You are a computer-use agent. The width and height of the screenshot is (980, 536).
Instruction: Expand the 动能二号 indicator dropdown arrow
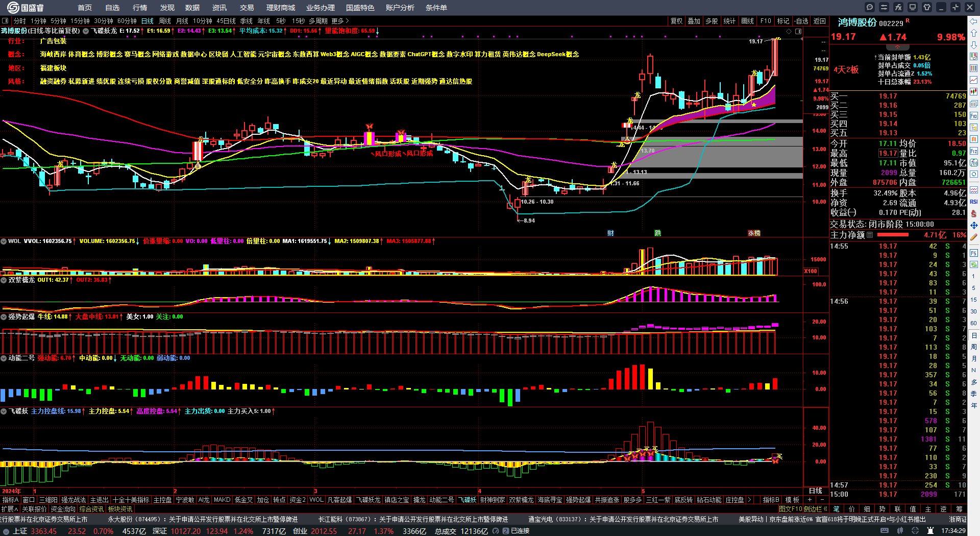coord(4,358)
